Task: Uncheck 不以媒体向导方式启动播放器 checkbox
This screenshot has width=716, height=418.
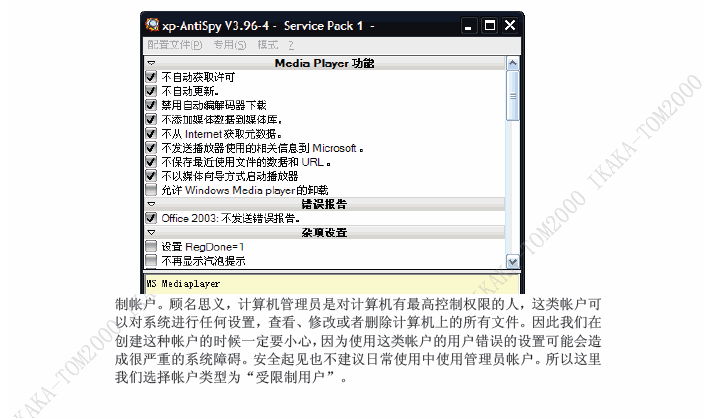Action: 151,176
